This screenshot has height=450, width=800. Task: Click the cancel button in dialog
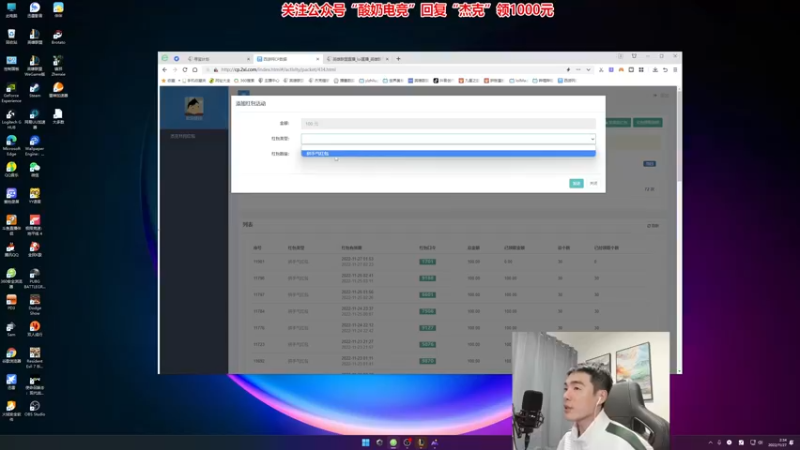(593, 183)
